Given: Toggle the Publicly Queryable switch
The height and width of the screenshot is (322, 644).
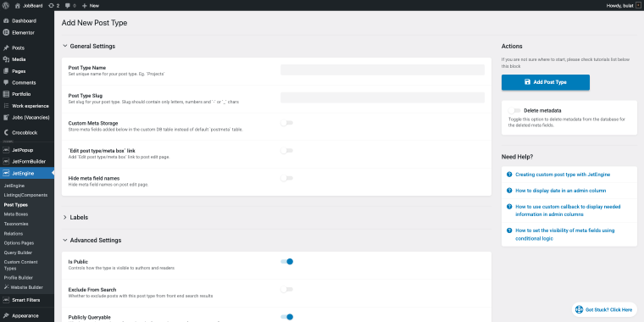Looking at the screenshot, I should click(x=286, y=317).
